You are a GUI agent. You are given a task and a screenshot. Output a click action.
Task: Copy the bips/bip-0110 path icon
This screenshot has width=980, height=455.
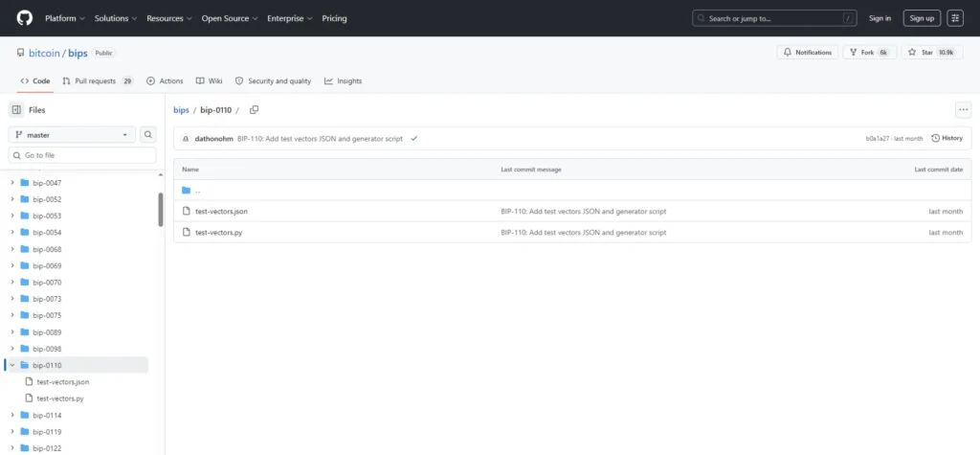pyautogui.click(x=254, y=110)
